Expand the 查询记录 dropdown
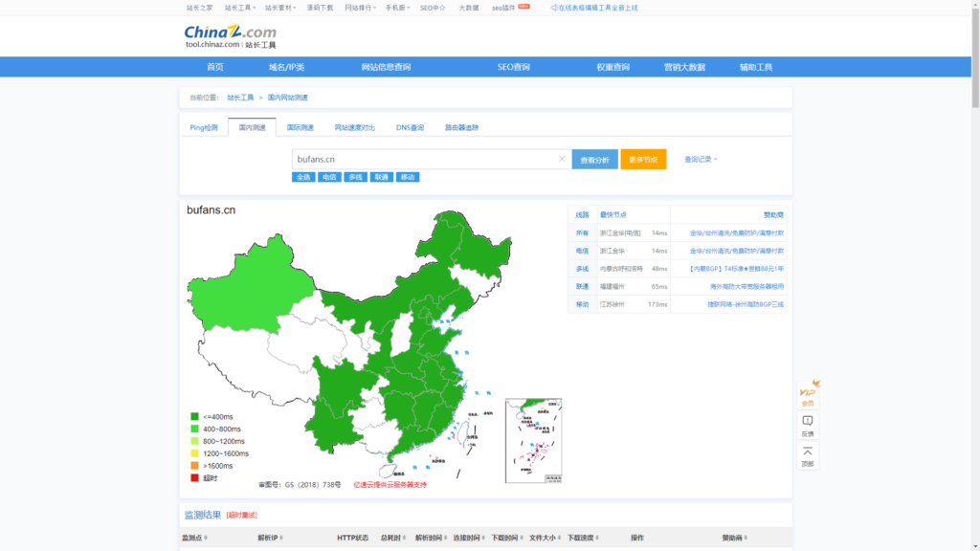Viewport: 980px width, 551px height. [701, 159]
